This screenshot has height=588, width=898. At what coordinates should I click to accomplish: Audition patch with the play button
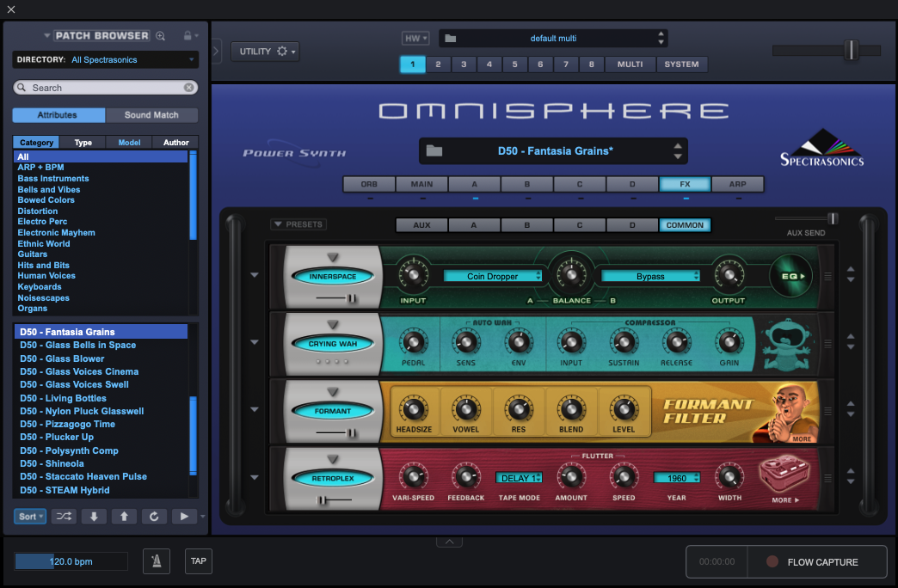click(184, 517)
